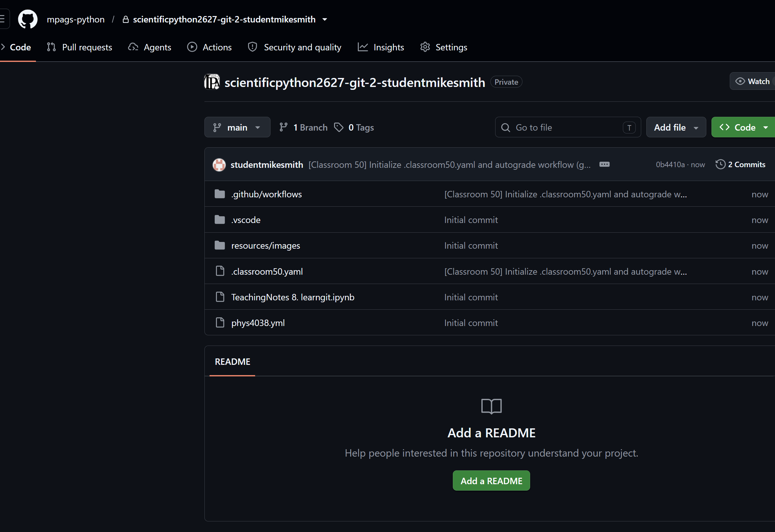The height and width of the screenshot is (532, 775).
Task: Click the GitHub Octocat logo
Action: pos(28,19)
